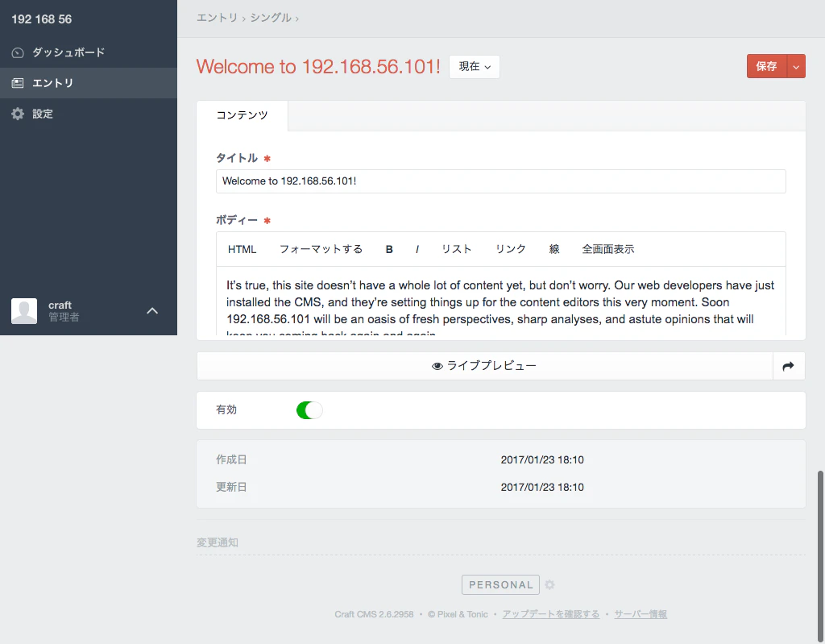Click the シングル breadcrumb link
The height and width of the screenshot is (644, 825).
(x=271, y=18)
